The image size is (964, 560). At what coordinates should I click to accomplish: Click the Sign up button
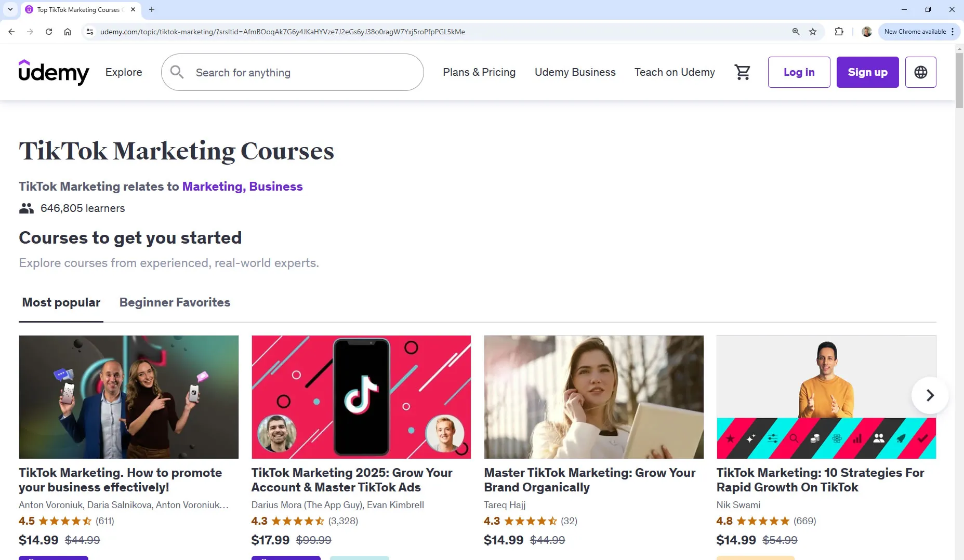tap(867, 72)
